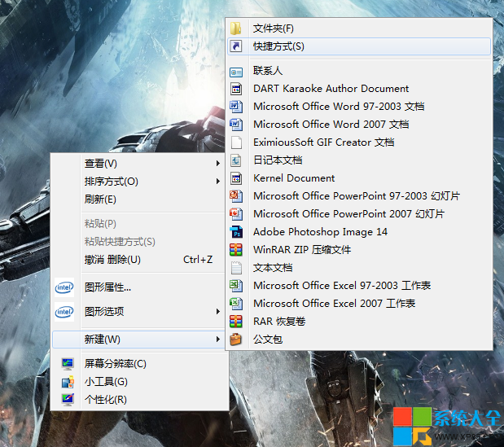504x447 pixels.
Task: Open the 查看(V) menu entry
Action: pyautogui.click(x=139, y=164)
